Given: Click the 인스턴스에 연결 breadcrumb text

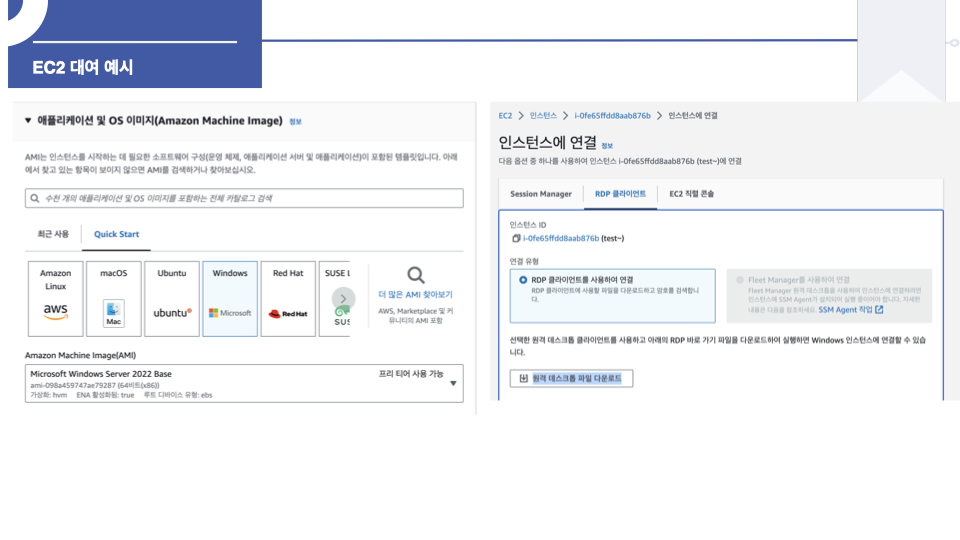Looking at the screenshot, I should pyautogui.click(x=692, y=116).
